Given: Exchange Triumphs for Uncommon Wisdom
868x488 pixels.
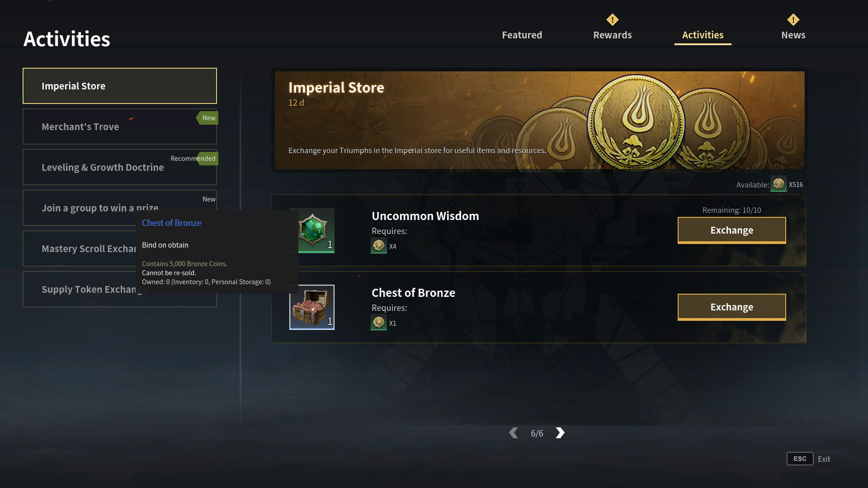Looking at the screenshot, I should (x=732, y=230).
